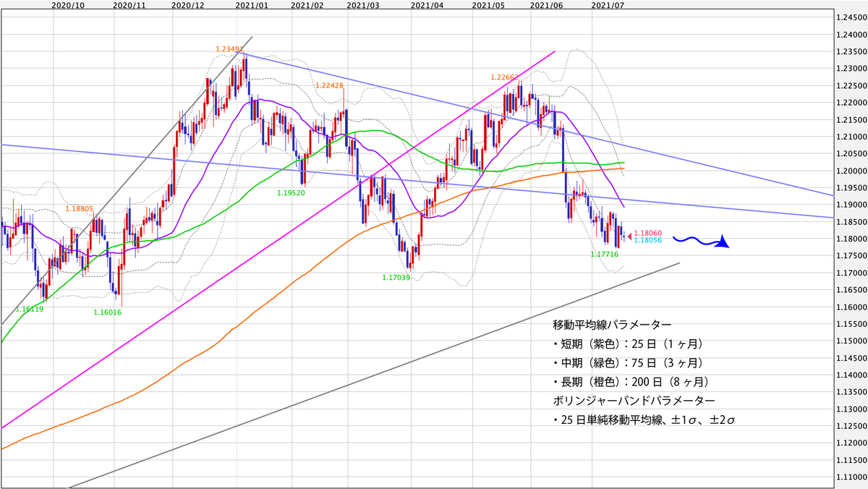Click the 2021/02 date label
The height and width of the screenshot is (489, 868).
click(x=307, y=4)
